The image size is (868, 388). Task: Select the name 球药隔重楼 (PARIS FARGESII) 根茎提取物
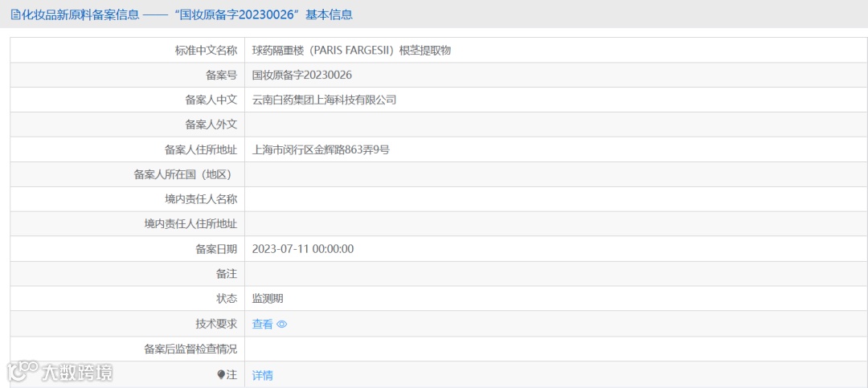351,51
